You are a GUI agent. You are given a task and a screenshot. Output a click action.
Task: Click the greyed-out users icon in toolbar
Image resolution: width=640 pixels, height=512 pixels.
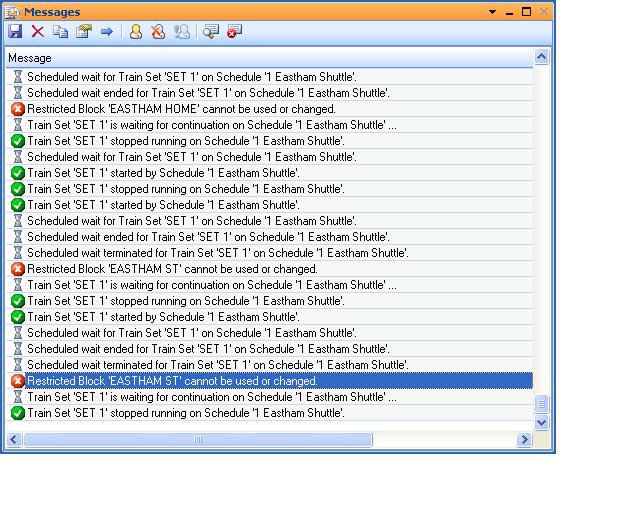181,32
